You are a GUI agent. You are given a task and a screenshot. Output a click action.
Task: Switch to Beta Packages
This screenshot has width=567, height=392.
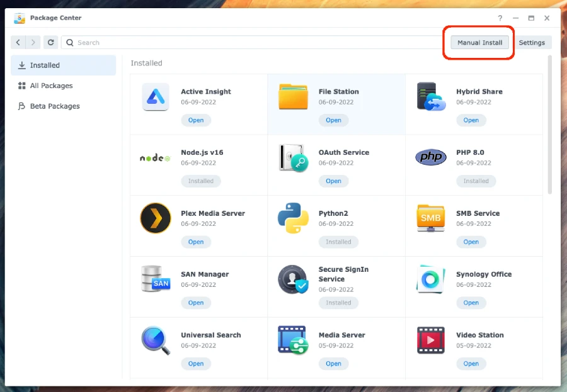click(x=63, y=106)
